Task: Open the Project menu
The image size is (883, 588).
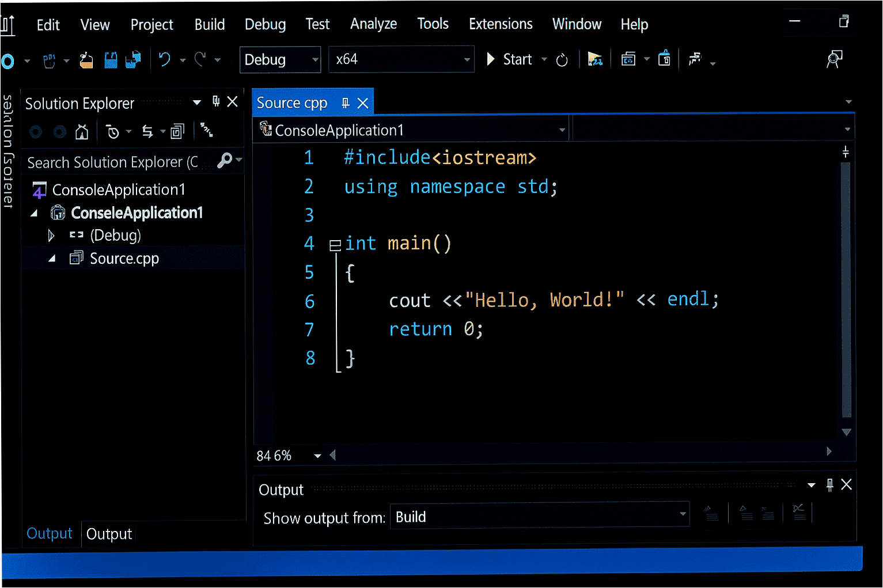Action: (x=152, y=25)
